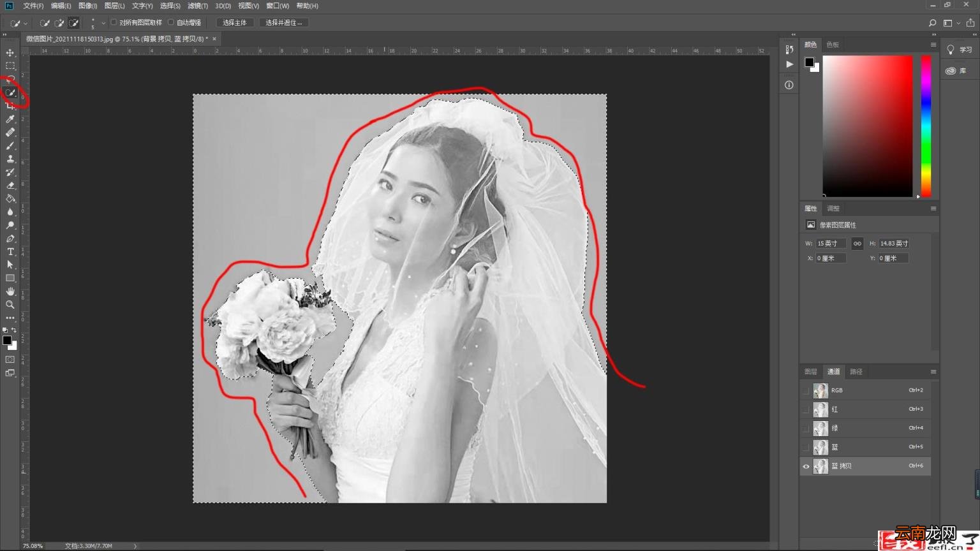Screen dimensions: 980x551
Task: Open the 滤镜(T) menu
Action: (x=197, y=6)
